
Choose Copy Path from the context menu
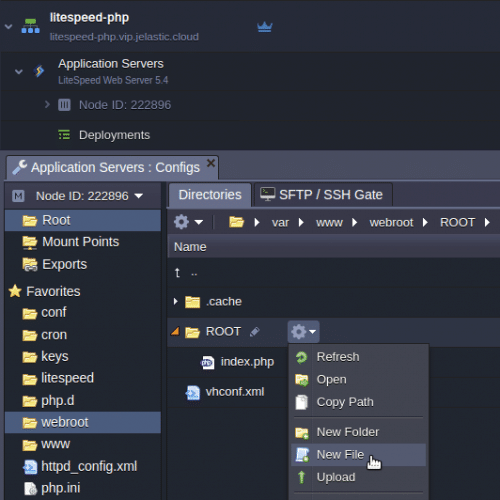click(x=358, y=402)
